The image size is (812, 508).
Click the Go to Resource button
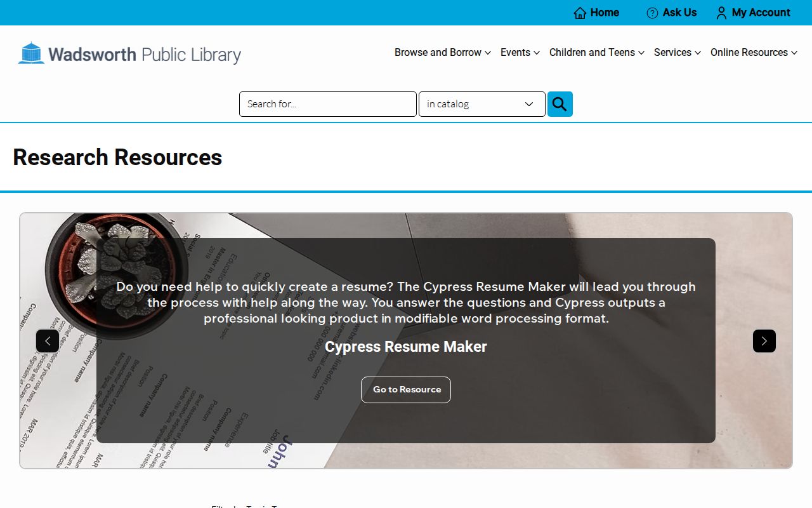tap(406, 390)
